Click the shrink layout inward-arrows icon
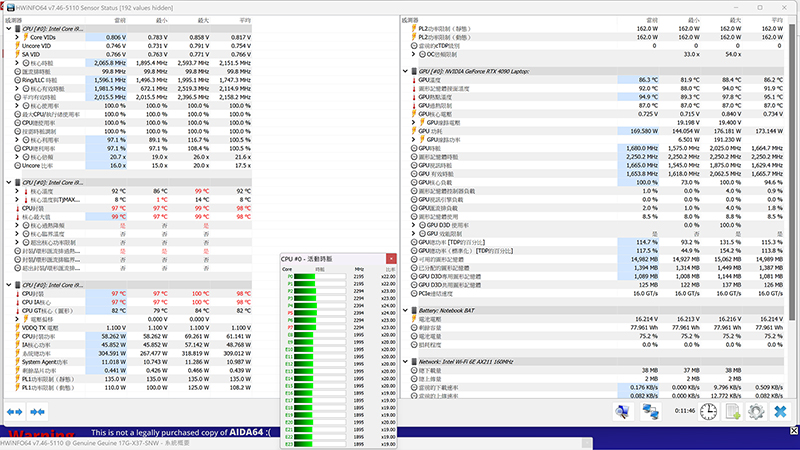 coord(37,412)
